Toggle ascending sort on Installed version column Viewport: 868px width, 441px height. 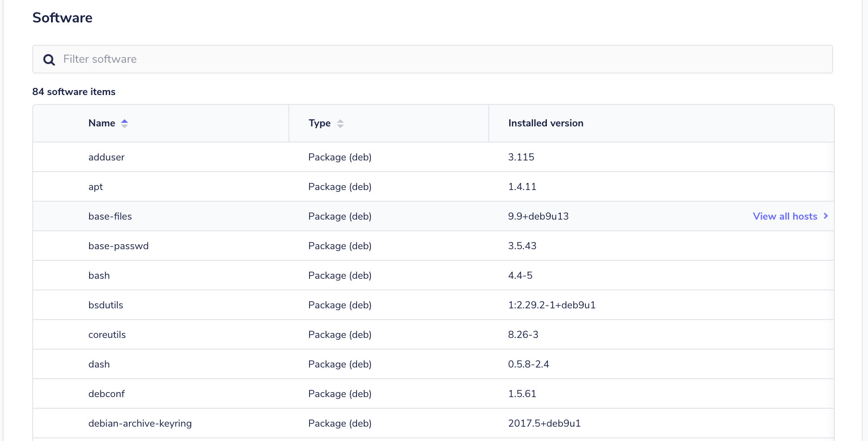pos(546,123)
